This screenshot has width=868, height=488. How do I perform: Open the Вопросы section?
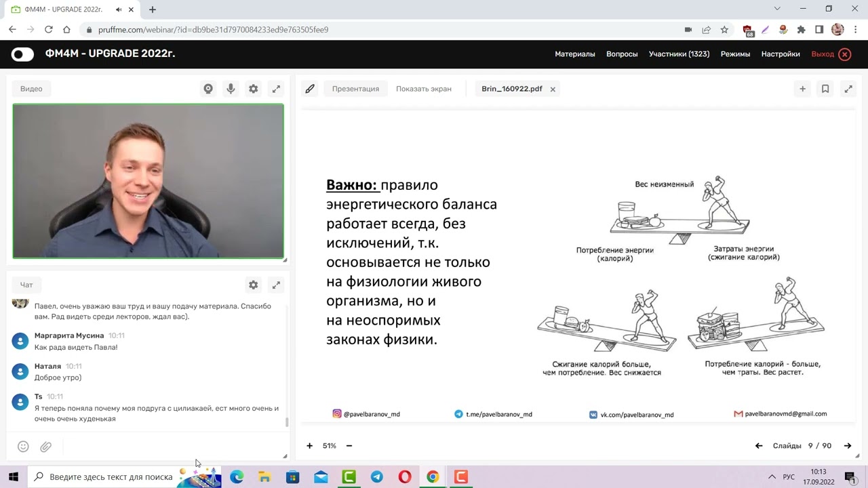tap(622, 54)
